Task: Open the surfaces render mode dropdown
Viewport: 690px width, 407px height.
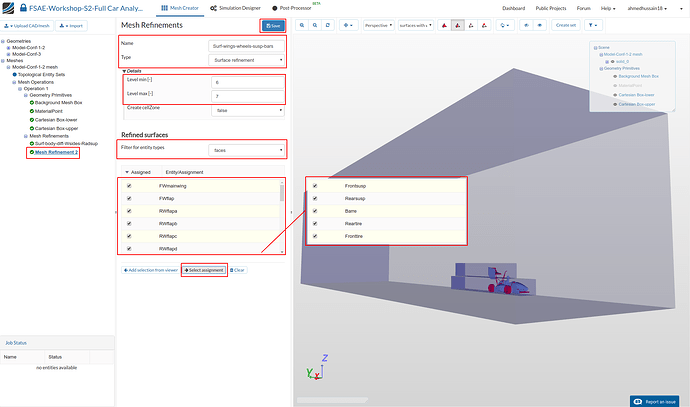Action: pos(416,26)
